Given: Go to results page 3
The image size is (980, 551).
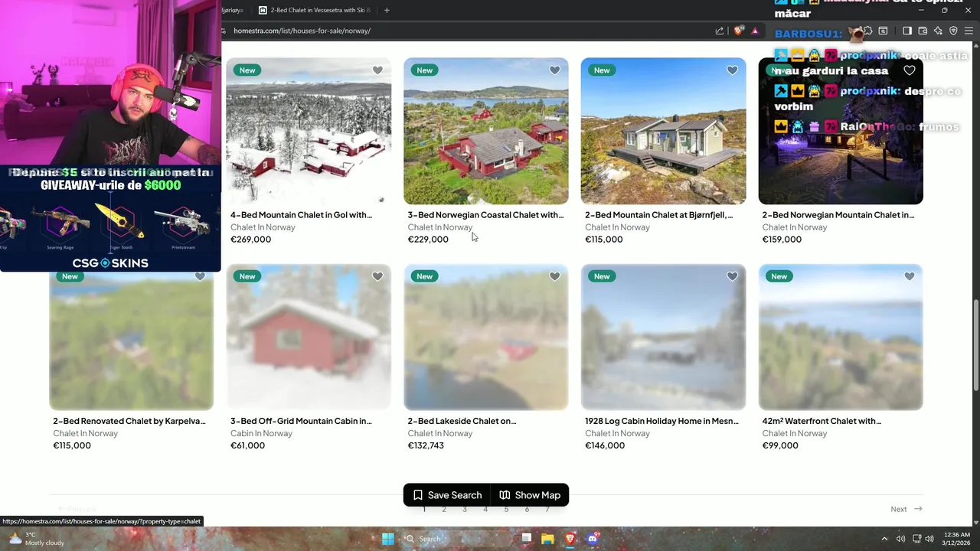Looking at the screenshot, I should pyautogui.click(x=465, y=509).
